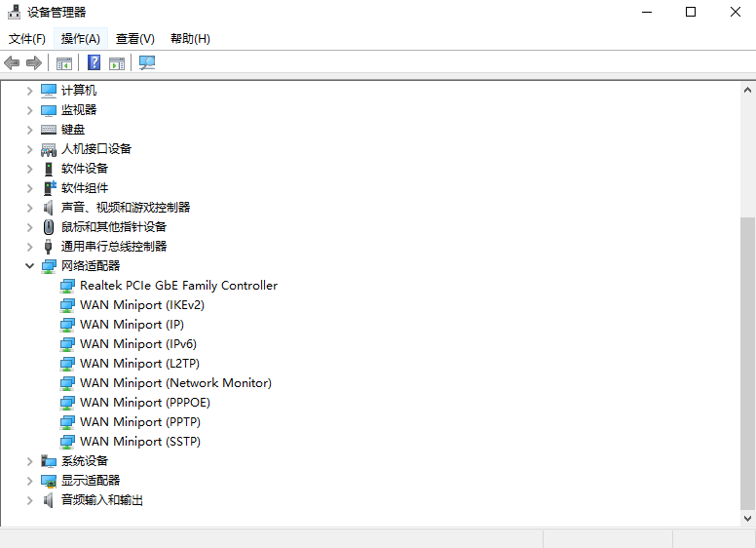Expand the 软件设备 category
This screenshot has width=756, height=548.
pyautogui.click(x=30, y=169)
